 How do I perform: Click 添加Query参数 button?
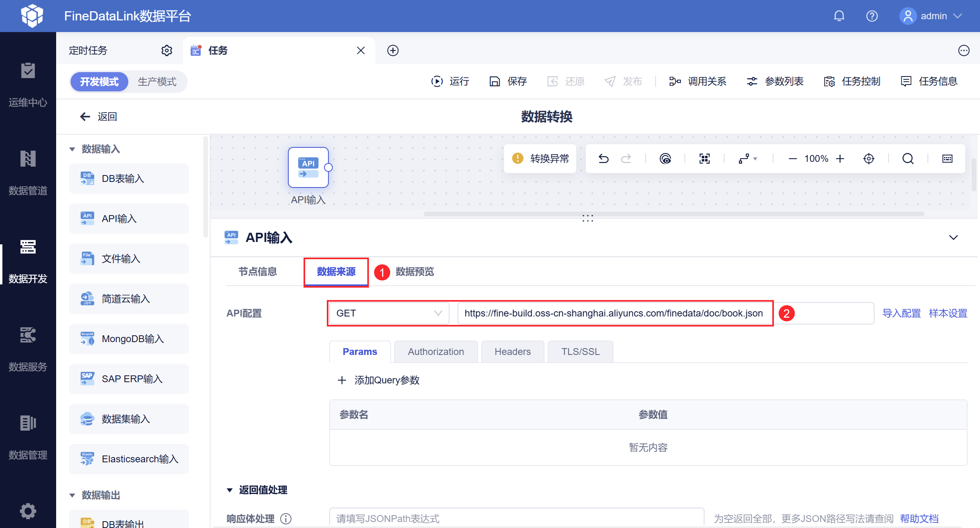pyautogui.click(x=379, y=380)
